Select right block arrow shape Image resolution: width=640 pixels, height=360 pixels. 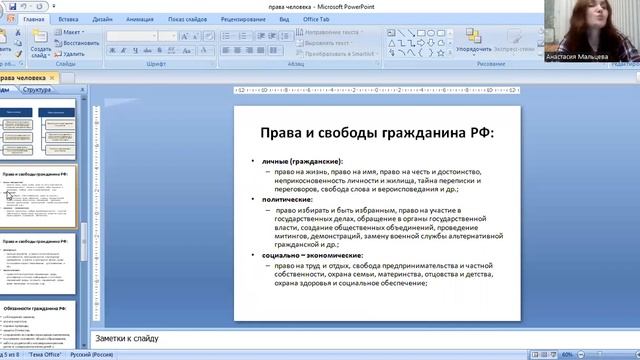[421, 43]
